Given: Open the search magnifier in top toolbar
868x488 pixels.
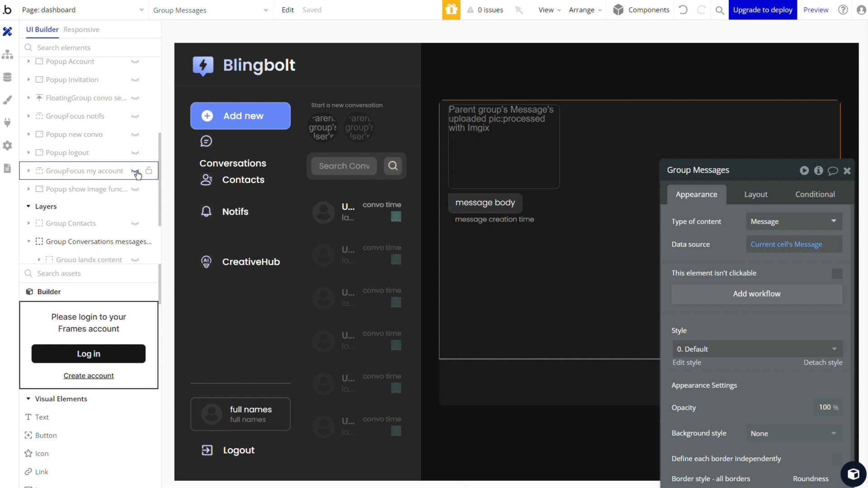Looking at the screenshot, I should (x=720, y=10).
